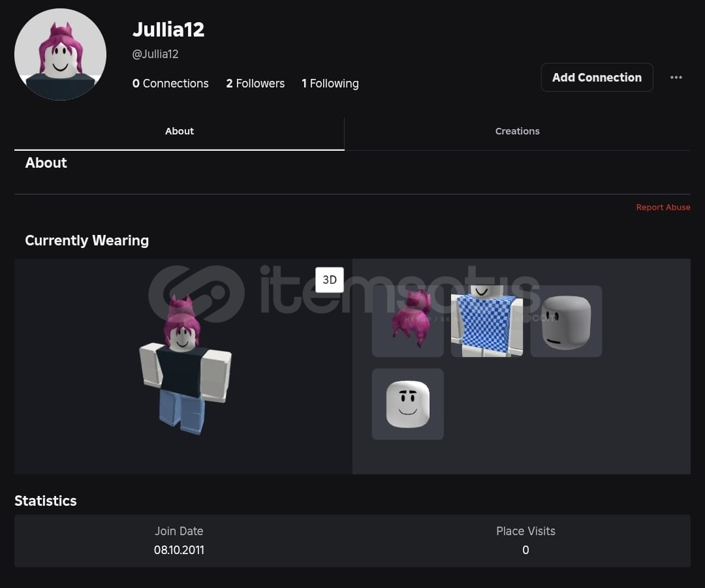Image resolution: width=705 pixels, height=588 pixels.
Task: Open the 0 Connections list
Action: click(x=170, y=84)
